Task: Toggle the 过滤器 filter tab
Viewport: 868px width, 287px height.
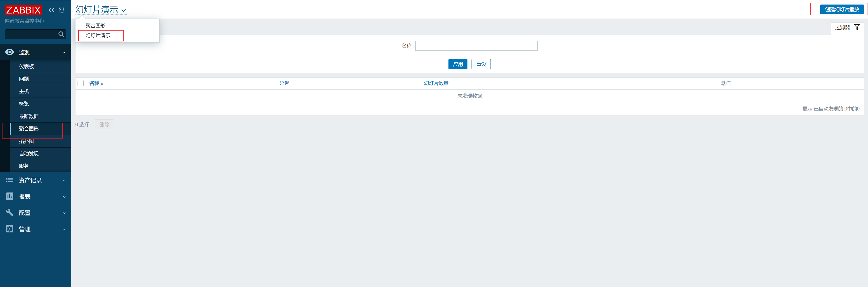Action: [847, 28]
